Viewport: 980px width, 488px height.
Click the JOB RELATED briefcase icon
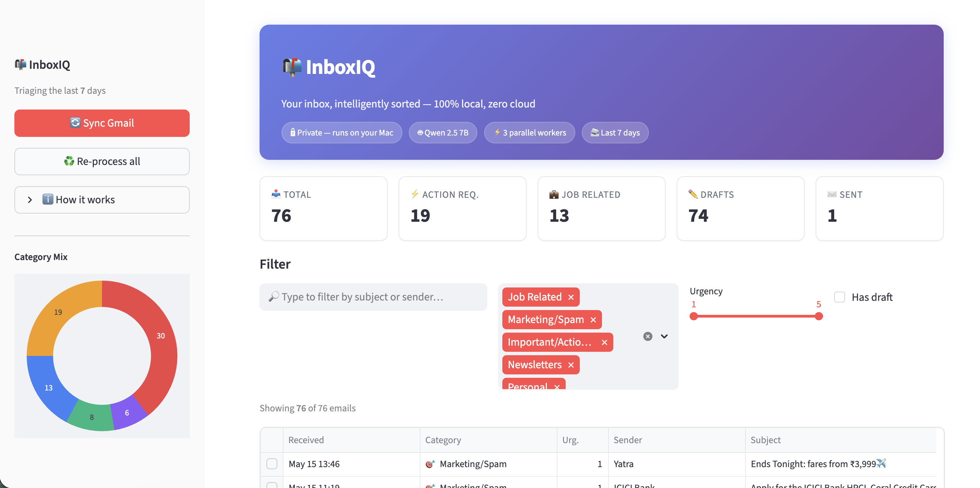[x=554, y=194]
